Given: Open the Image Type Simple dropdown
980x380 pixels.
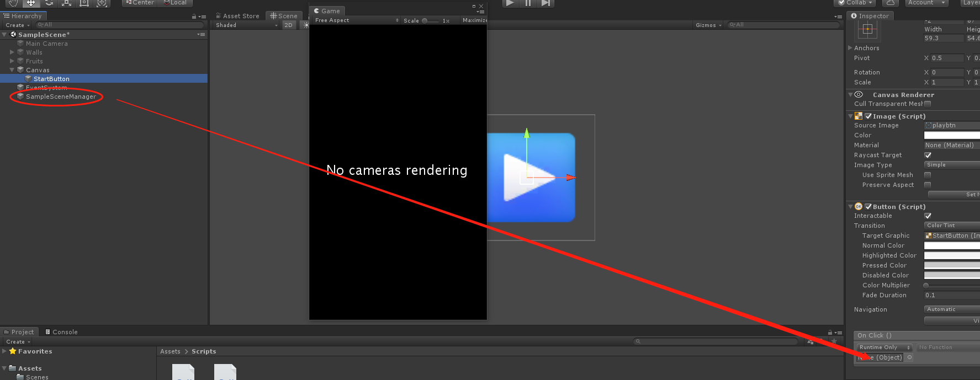Looking at the screenshot, I should point(952,165).
